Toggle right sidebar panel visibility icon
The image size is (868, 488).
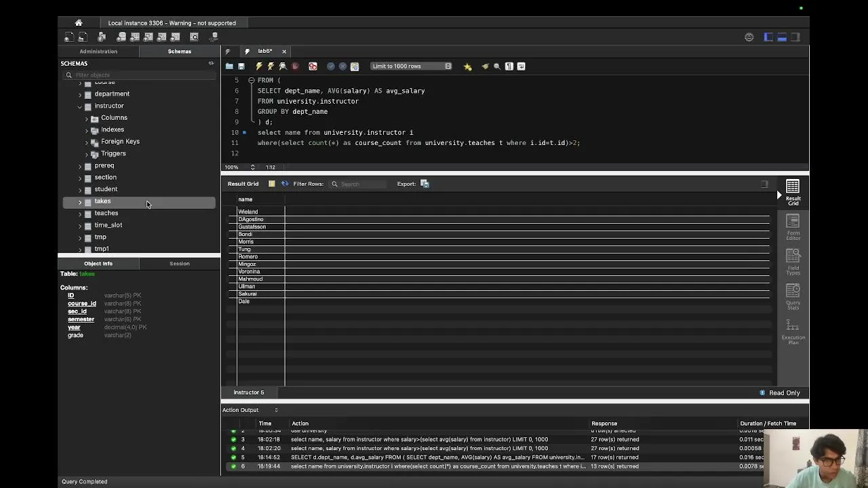click(x=795, y=37)
